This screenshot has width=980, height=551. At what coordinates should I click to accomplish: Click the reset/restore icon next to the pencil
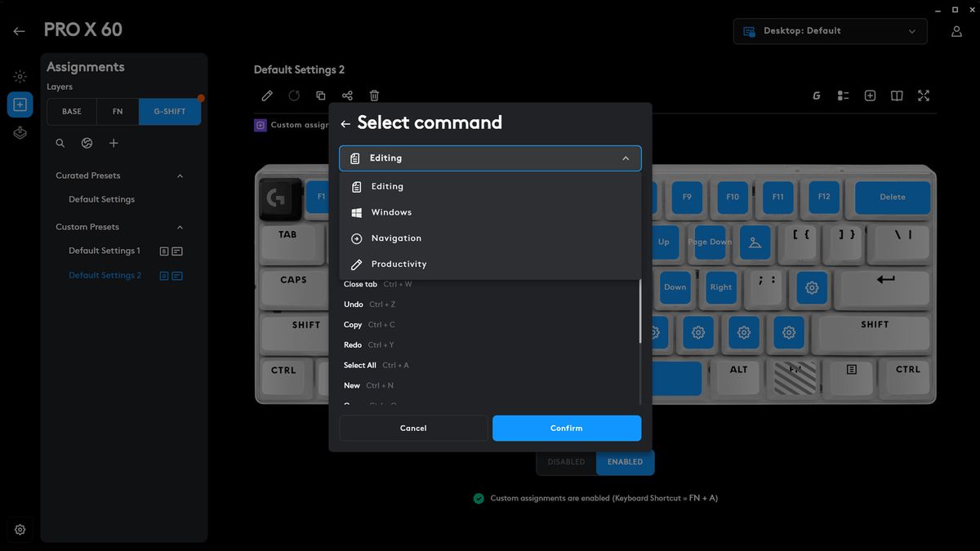pos(294,96)
